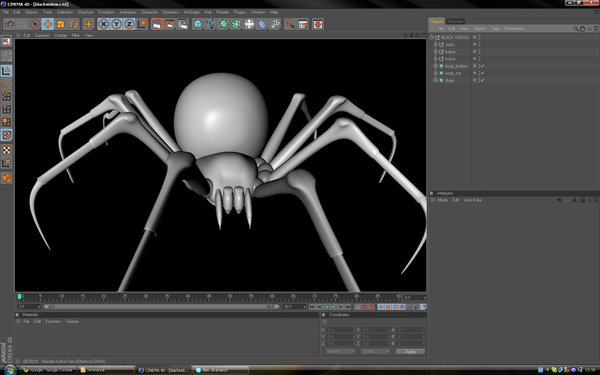Image resolution: width=600 pixels, height=375 pixels.
Task: Click the Render Active View clapperboard icon
Action: pyautogui.click(x=157, y=24)
